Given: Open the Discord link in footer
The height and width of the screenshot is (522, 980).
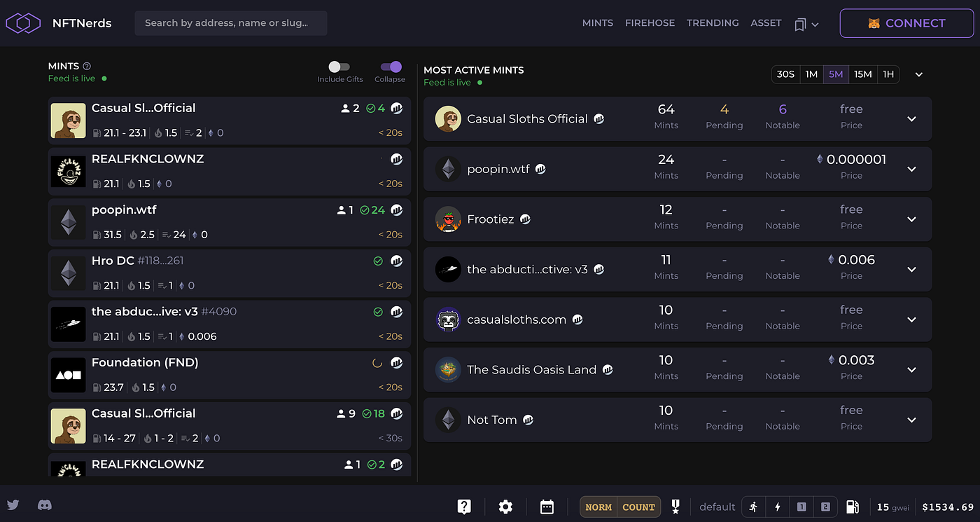Looking at the screenshot, I should coord(44,505).
